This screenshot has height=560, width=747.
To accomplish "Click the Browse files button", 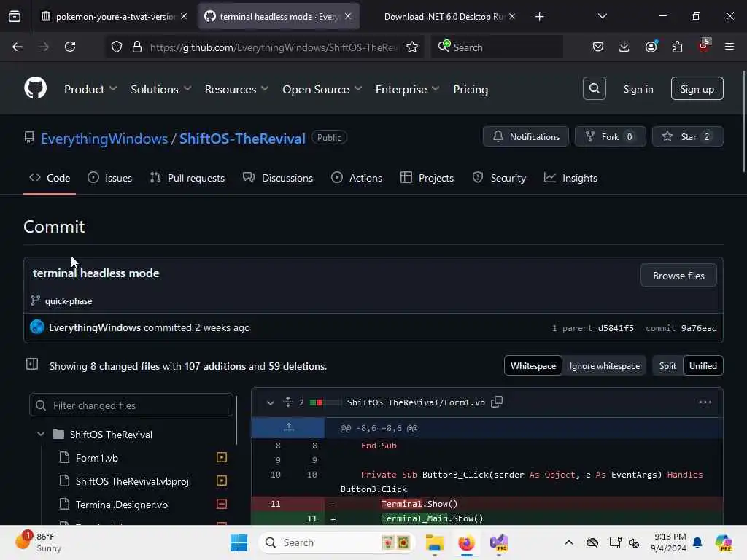I will click(x=678, y=276).
